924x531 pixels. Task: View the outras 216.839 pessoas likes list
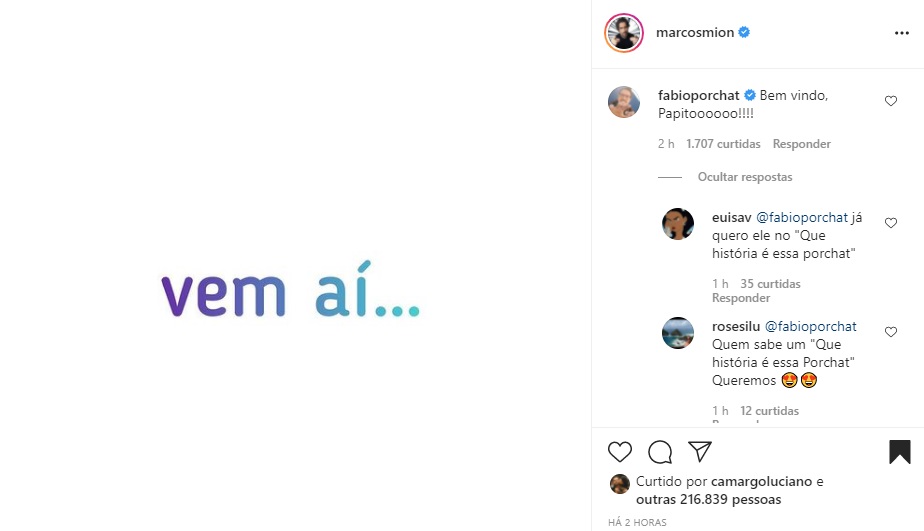point(709,499)
